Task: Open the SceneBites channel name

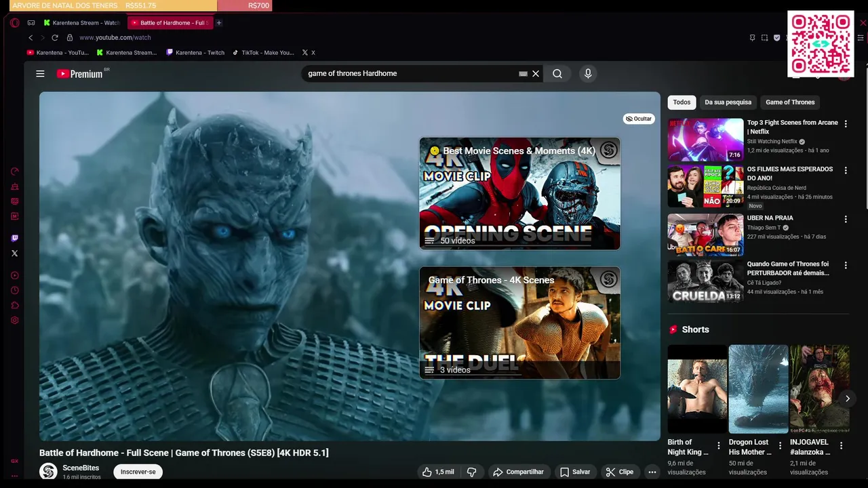Action: point(81,468)
